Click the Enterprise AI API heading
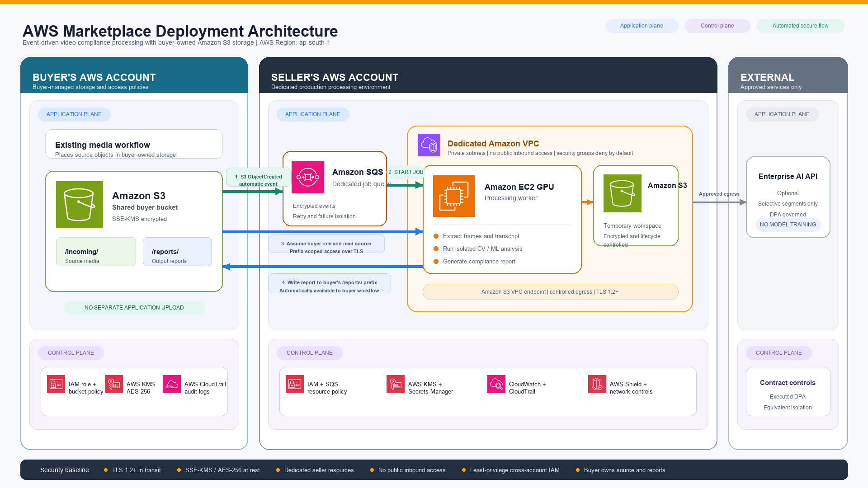Screen dimensions: 868x488 [x=788, y=176]
